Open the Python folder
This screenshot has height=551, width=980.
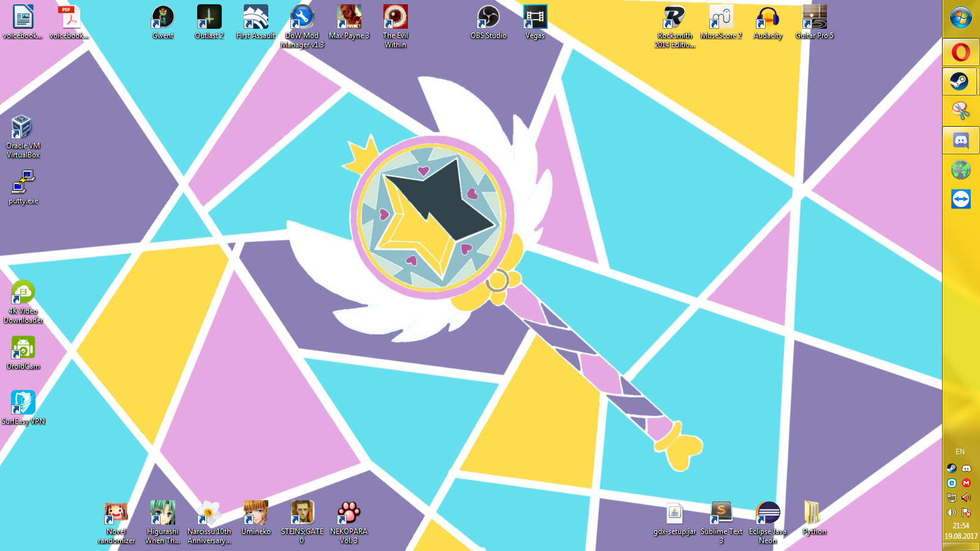(x=815, y=518)
